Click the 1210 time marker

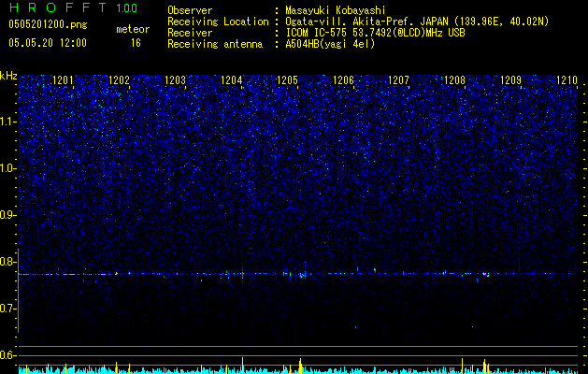(x=567, y=80)
